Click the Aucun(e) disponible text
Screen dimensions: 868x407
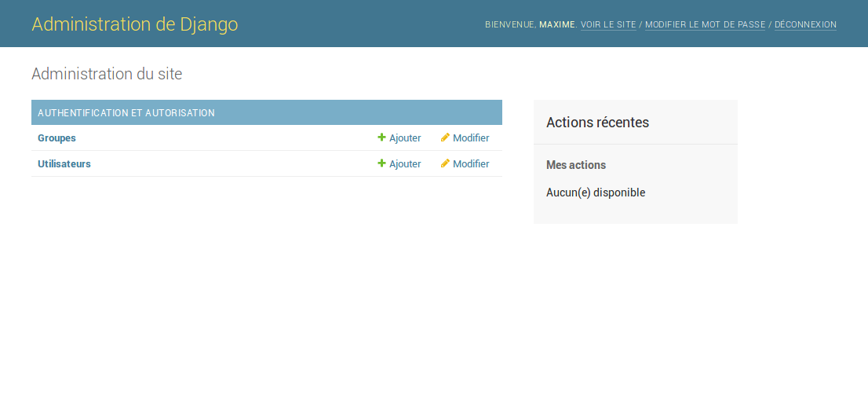[x=596, y=193]
